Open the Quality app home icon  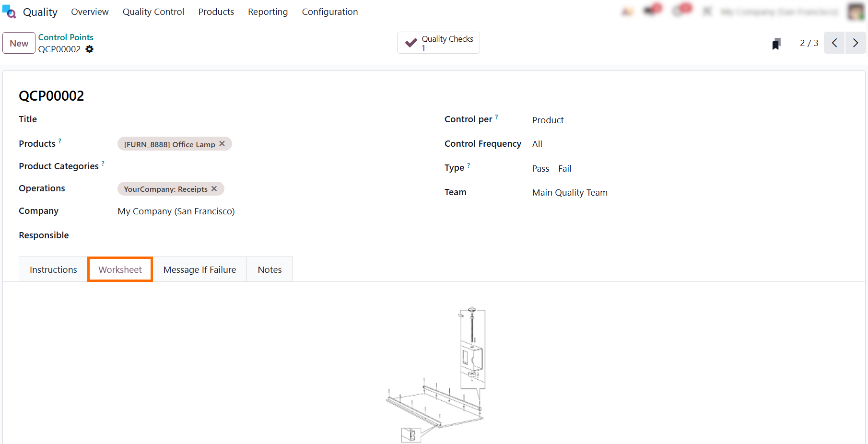point(9,12)
